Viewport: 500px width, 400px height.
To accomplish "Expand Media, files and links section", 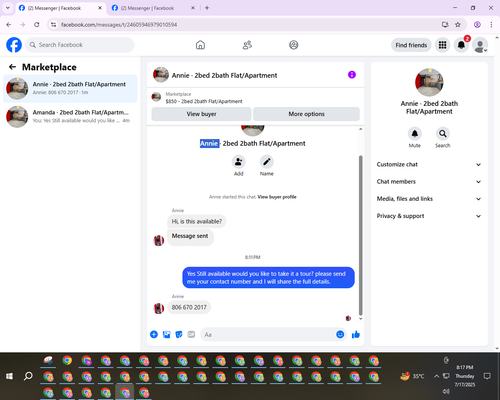I will (429, 199).
